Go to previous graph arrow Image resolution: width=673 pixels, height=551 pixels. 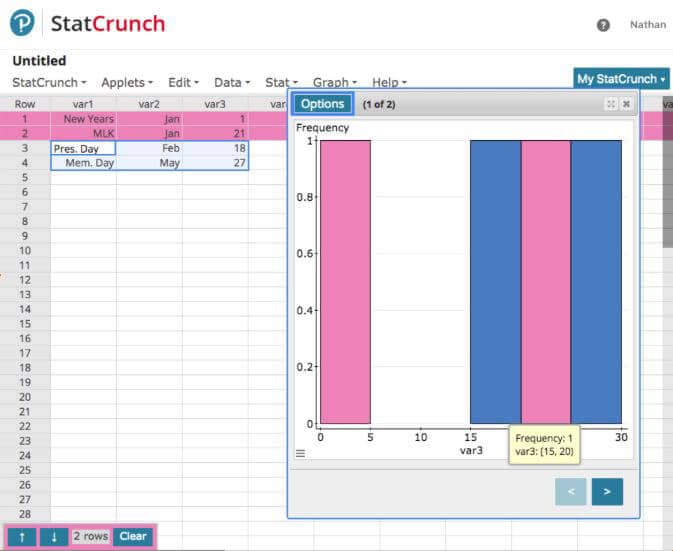tap(571, 491)
